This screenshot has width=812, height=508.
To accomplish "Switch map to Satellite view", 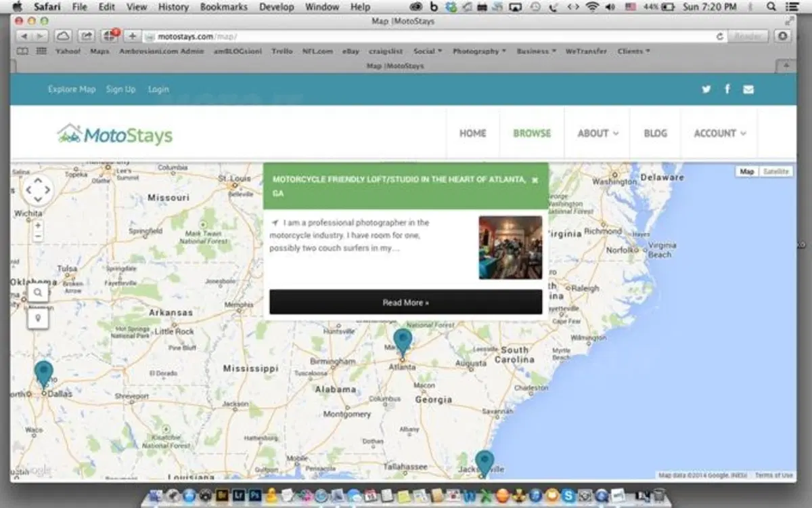I will [776, 172].
